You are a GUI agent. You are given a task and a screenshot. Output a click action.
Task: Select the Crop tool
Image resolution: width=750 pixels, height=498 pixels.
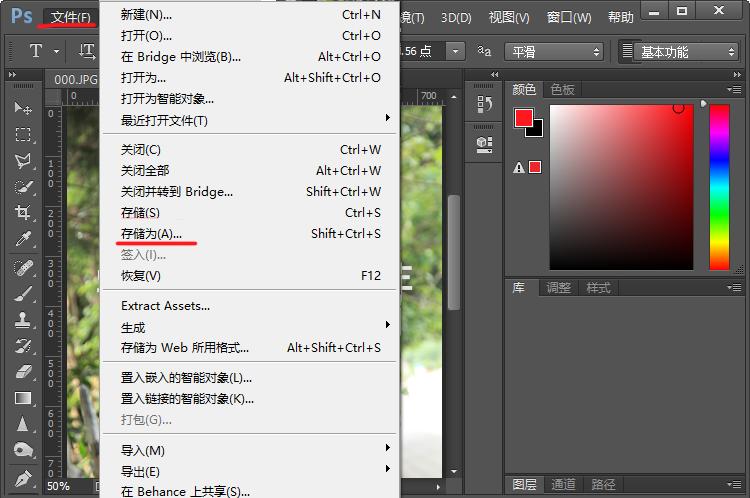[x=22, y=212]
